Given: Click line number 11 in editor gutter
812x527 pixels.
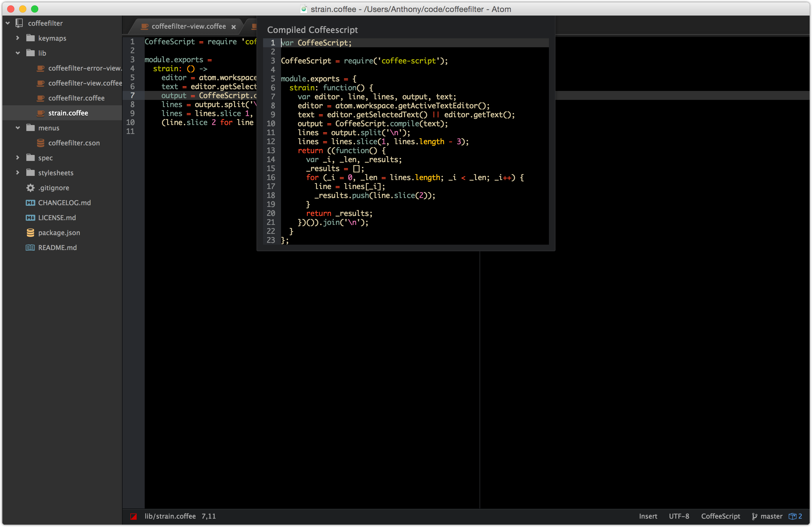Looking at the screenshot, I should [130, 131].
